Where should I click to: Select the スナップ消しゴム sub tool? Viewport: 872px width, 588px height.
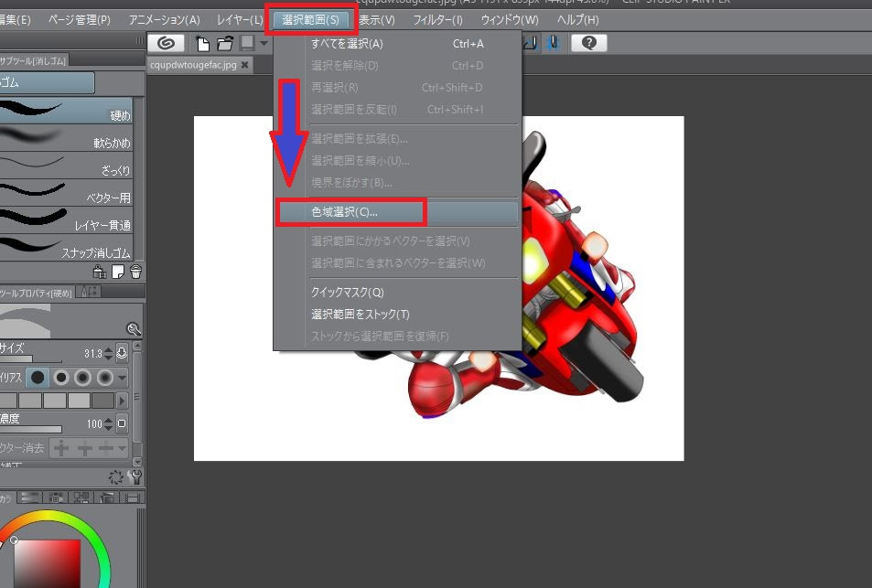[66, 247]
